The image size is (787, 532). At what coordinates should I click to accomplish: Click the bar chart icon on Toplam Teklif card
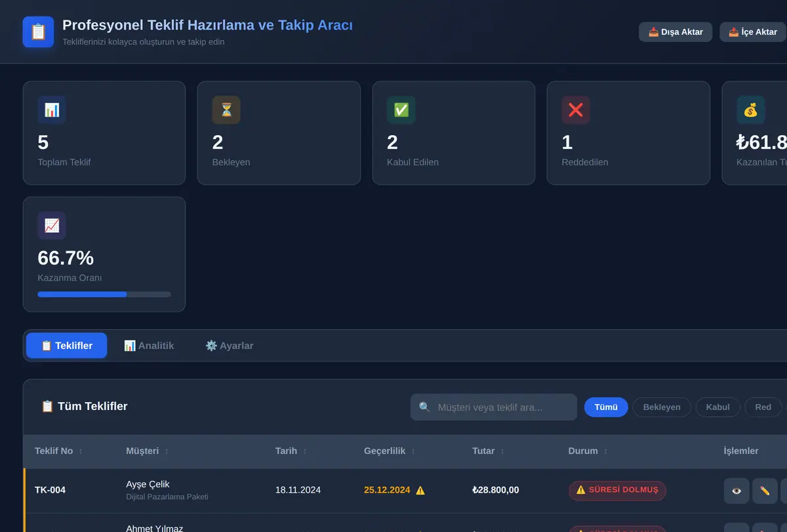coord(52,110)
